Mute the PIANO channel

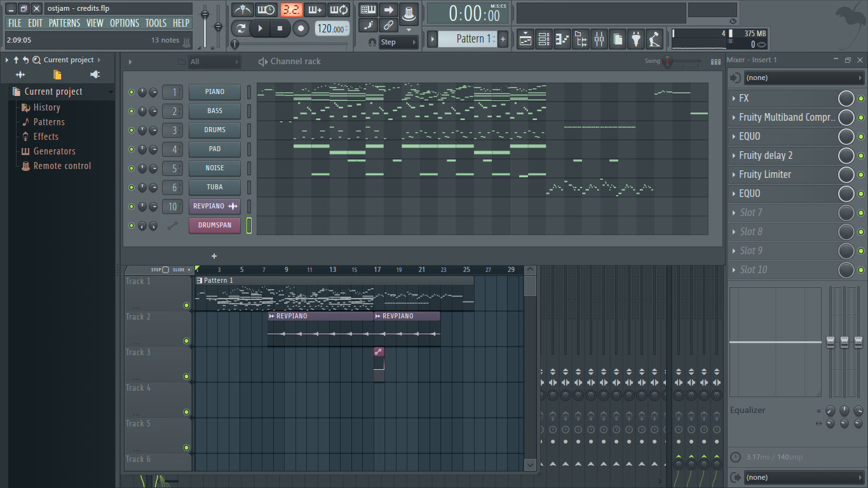pyautogui.click(x=132, y=92)
